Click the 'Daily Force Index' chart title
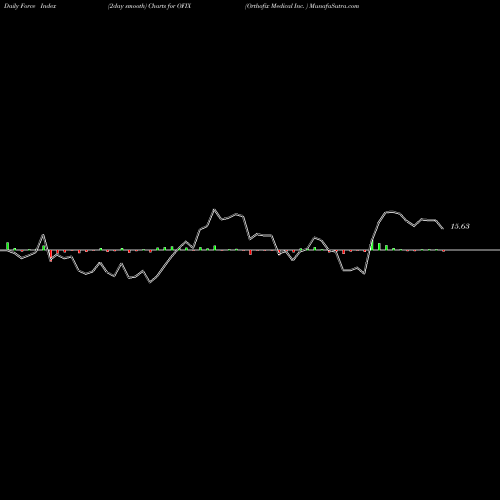This screenshot has height=500, width=500. [30, 6]
